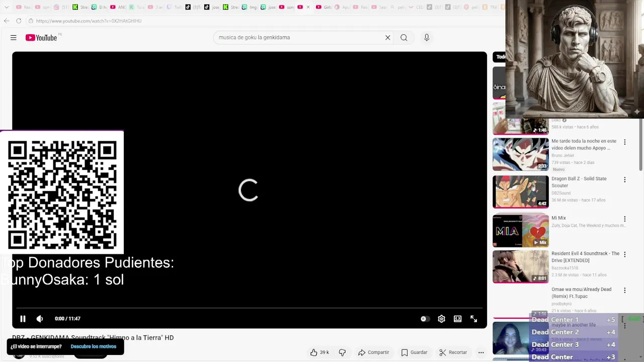Viewport: 644px width, 362px height.
Task: Click the video progress bar
Action: coord(249,308)
